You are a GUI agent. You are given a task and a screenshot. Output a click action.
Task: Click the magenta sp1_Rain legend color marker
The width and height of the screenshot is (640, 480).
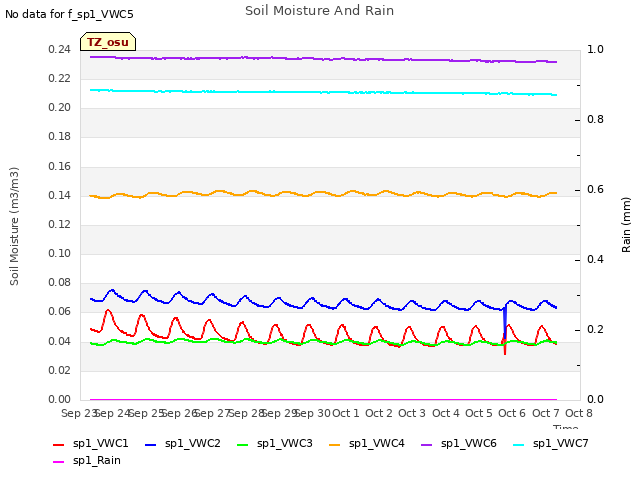tap(58, 462)
